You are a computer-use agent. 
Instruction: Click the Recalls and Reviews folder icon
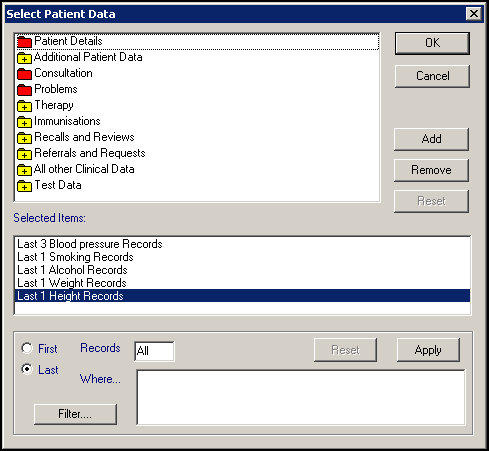24,138
